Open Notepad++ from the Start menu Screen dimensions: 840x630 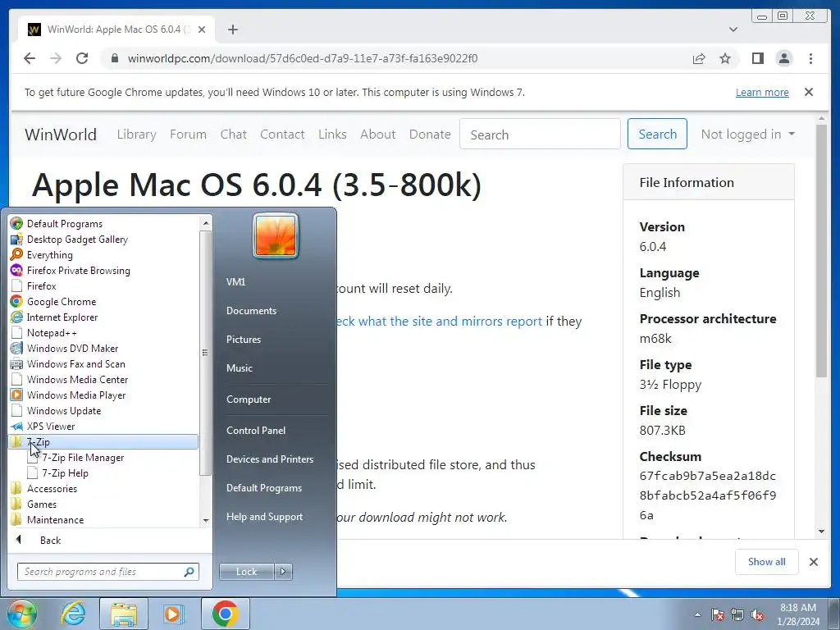(x=52, y=332)
